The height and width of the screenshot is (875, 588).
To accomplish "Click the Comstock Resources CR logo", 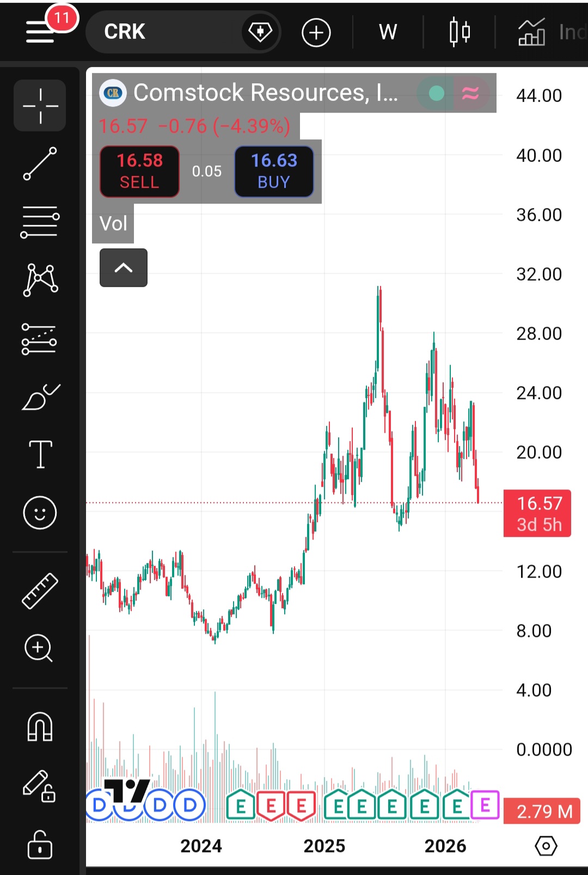I will (113, 93).
